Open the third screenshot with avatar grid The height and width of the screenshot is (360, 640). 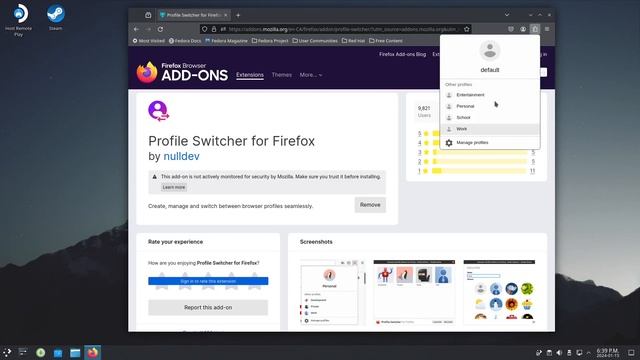(x=499, y=292)
